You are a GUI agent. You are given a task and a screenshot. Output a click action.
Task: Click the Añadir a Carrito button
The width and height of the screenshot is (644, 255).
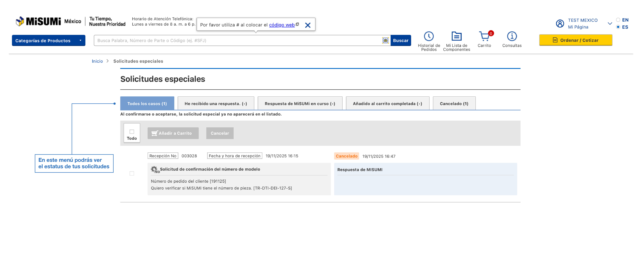(173, 133)
